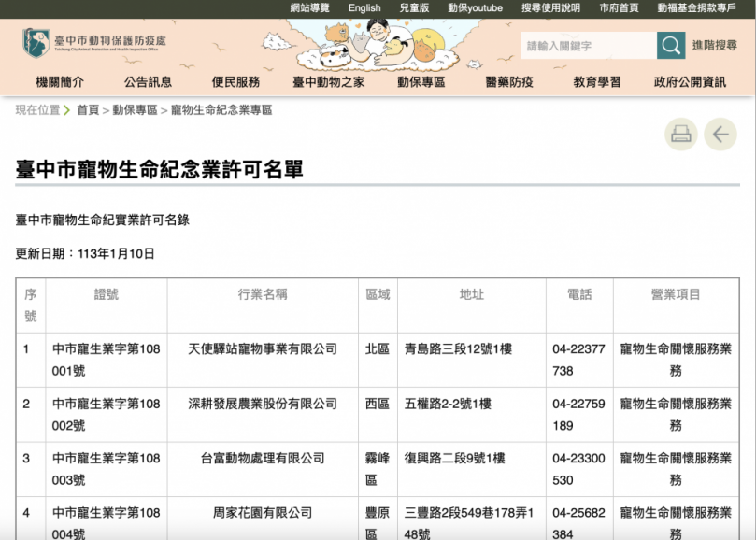The image size is (756, 540).
Task: Open the 公告訊息 menu
Action: click(x=147, y=82)
